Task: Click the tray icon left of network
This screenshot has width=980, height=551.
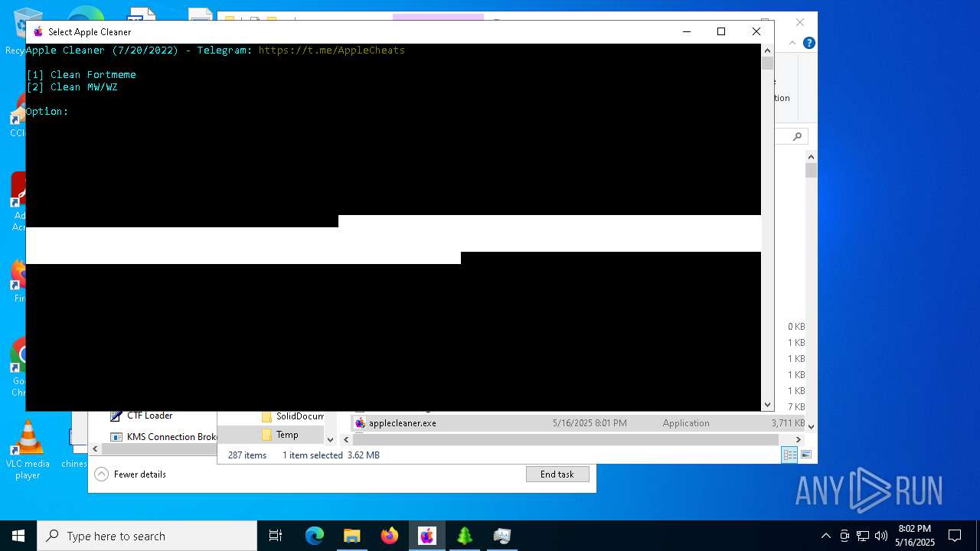Action: pyautogui.click(x=844, y=536)
